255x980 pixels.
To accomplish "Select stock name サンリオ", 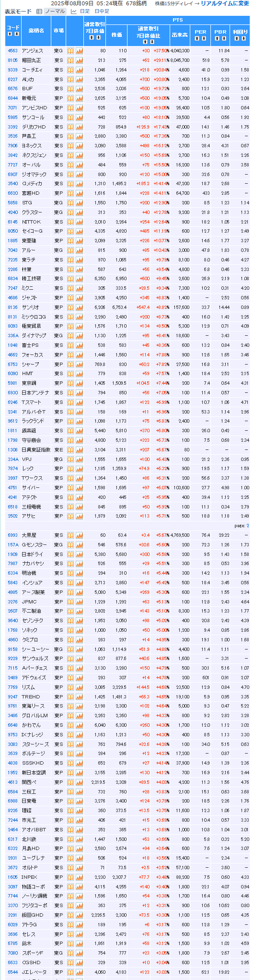I will tap(30, 307).
